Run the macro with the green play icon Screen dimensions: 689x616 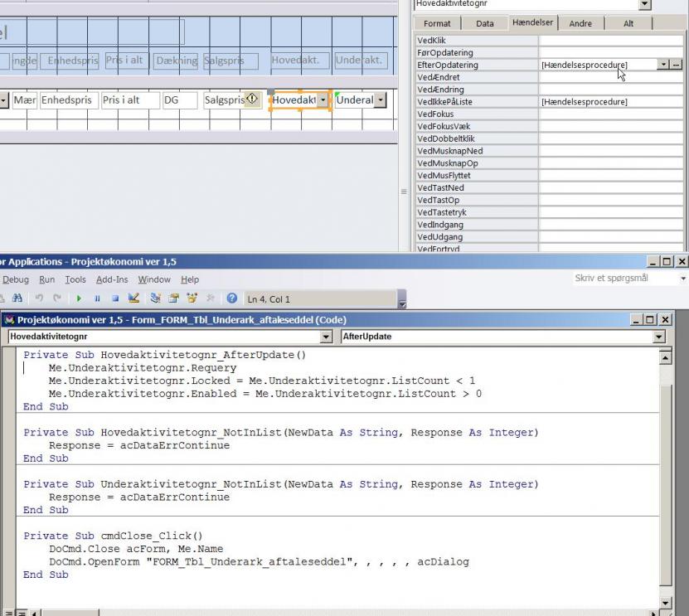click(80, 298)
